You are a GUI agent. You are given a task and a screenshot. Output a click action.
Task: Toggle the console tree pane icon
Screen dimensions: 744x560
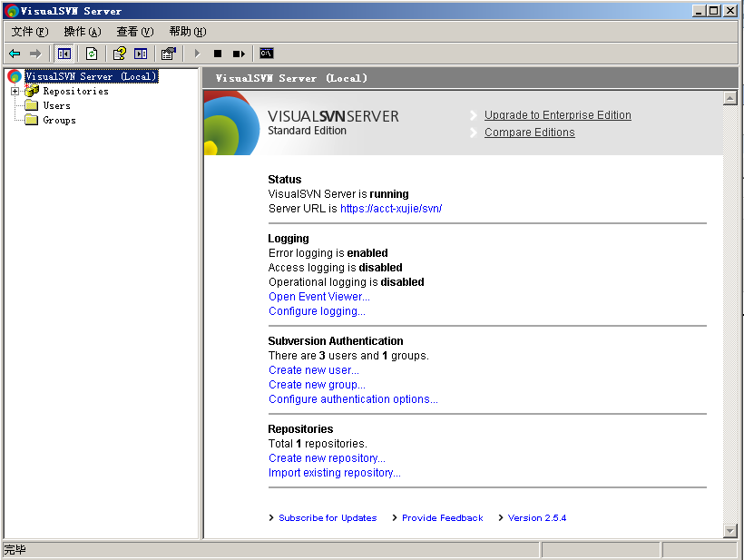[64, 54]
